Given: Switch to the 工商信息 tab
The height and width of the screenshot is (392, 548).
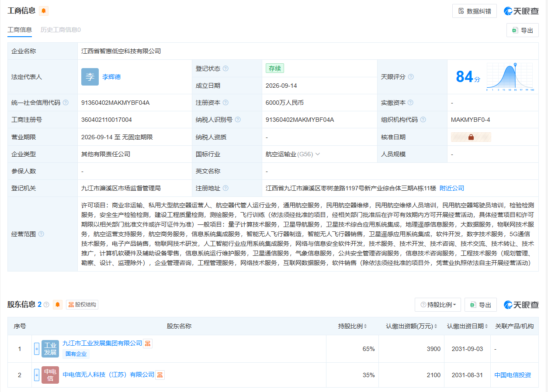Looking at the screenshot, I should pos(20,30).
